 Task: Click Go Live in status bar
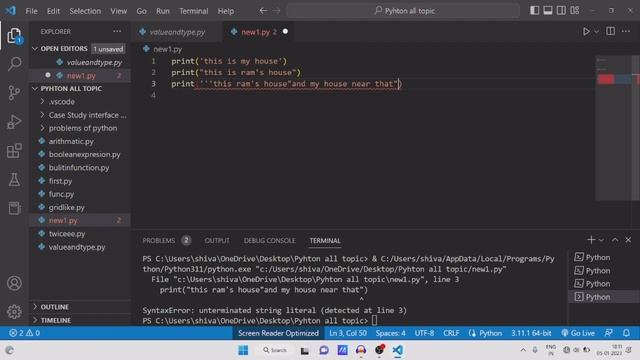pyautogui.click(x=578, y=333)
